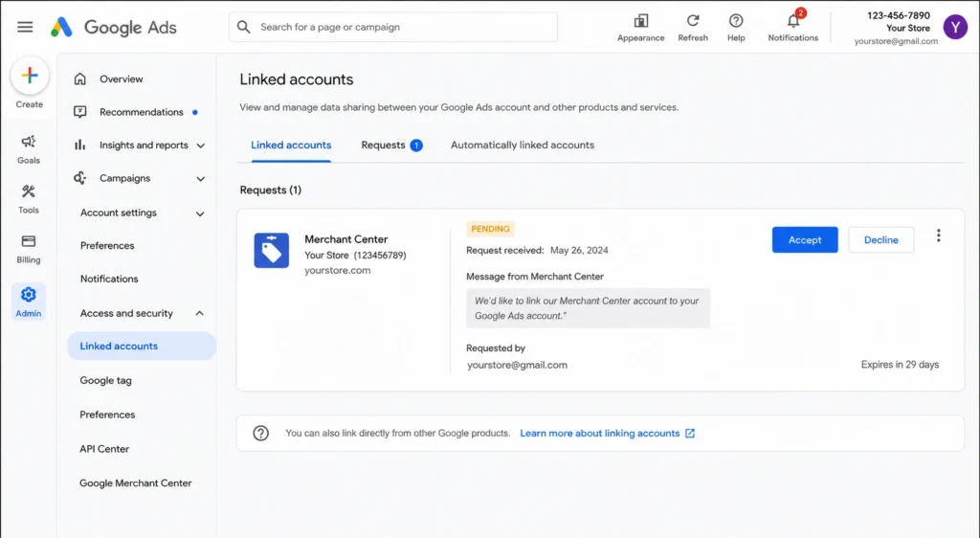Open Learn more about linking accounts
This screenshot has width=980, height=538.
[x=599, y=433]
